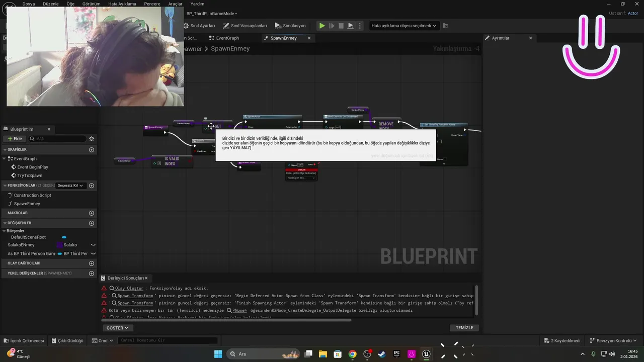Select SpawnEnmey function in list

(27, 204)
